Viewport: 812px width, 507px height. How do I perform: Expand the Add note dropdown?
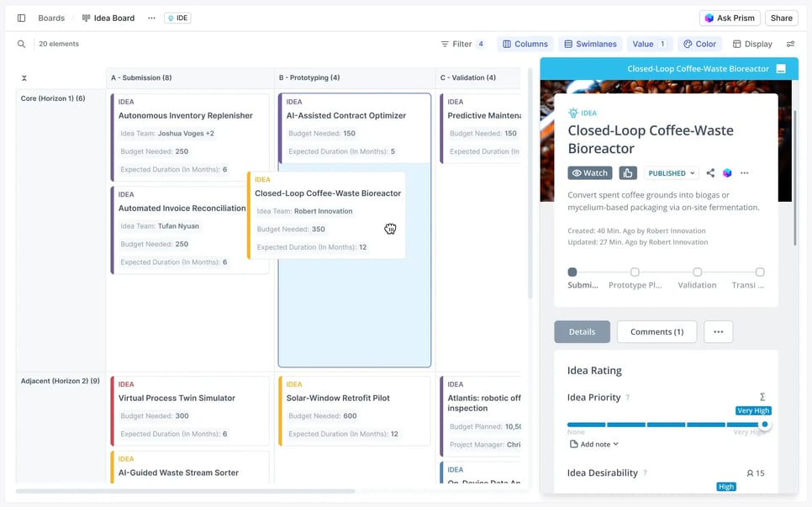[594, 444]
